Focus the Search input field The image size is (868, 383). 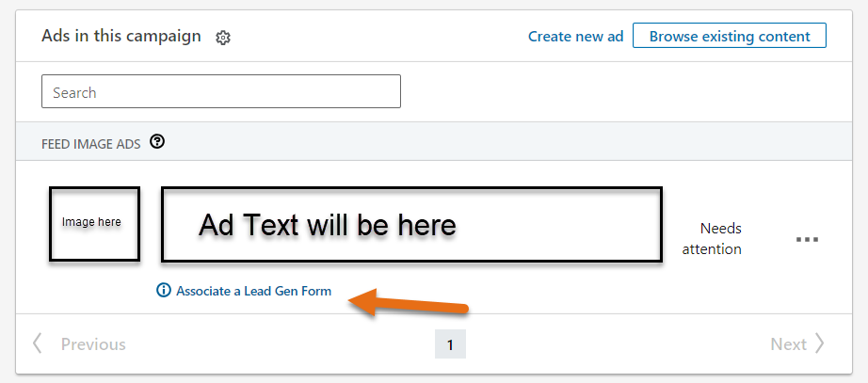[221, 92]
